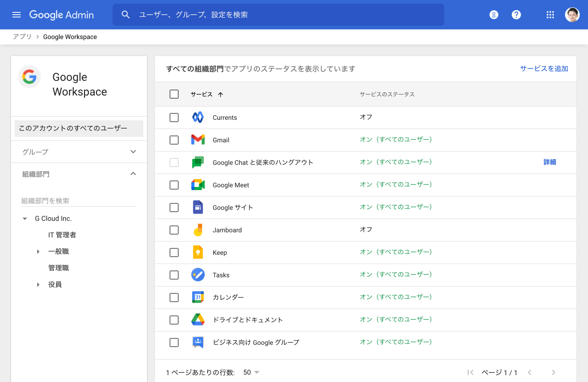Click the ビジネス向け Google グループ icon
The image size is (588, 382).
[198, 343]
